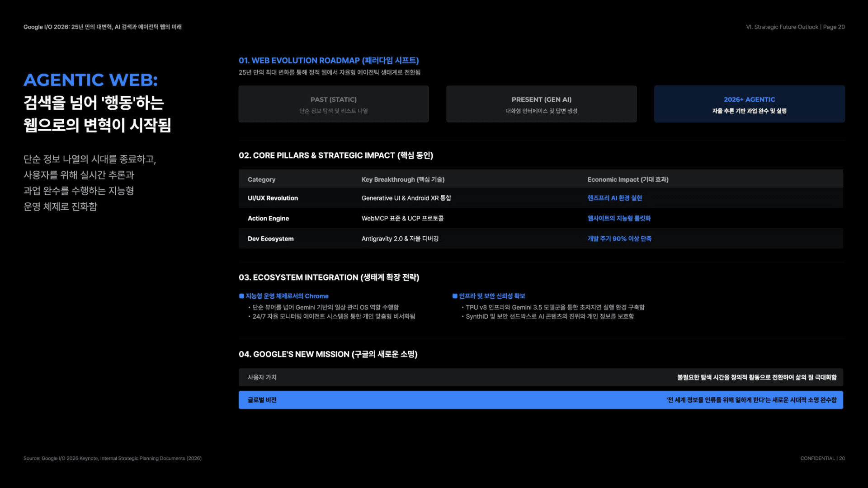
Task: Click the '인프라 및 보안 신뢰성 확보' subheading
Action: click(x=492, y=296)
